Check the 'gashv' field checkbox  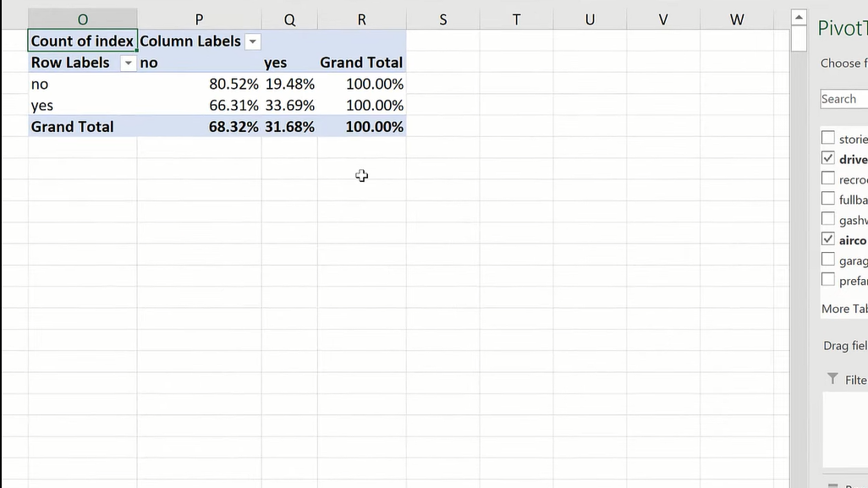827,219
